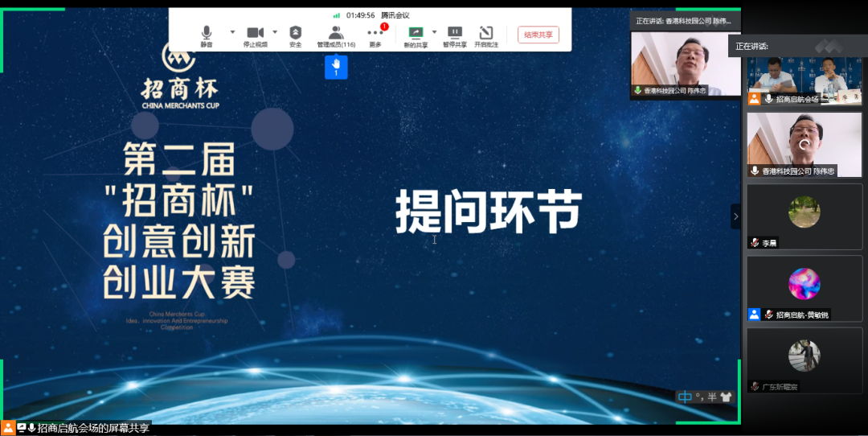Viewport: 868px width, 436px height.
Task: Click the 中 input method language indicator
Action: (x=686, y=397)
